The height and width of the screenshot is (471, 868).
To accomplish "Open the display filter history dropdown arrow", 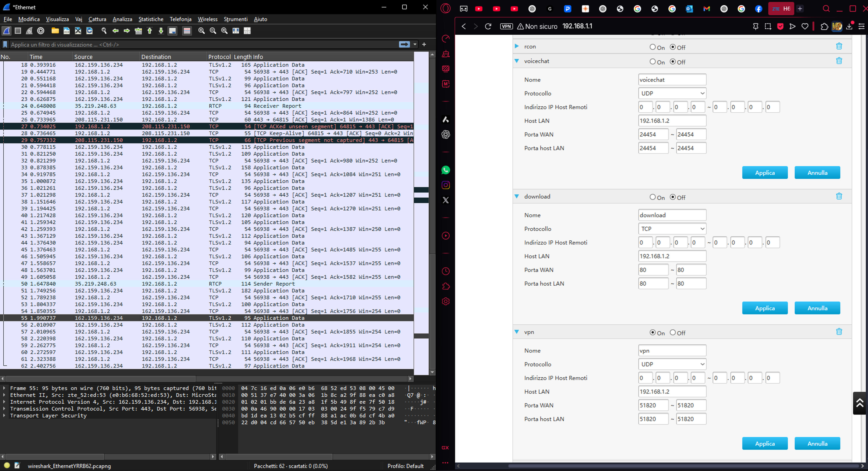I will (x=415, y=45).
